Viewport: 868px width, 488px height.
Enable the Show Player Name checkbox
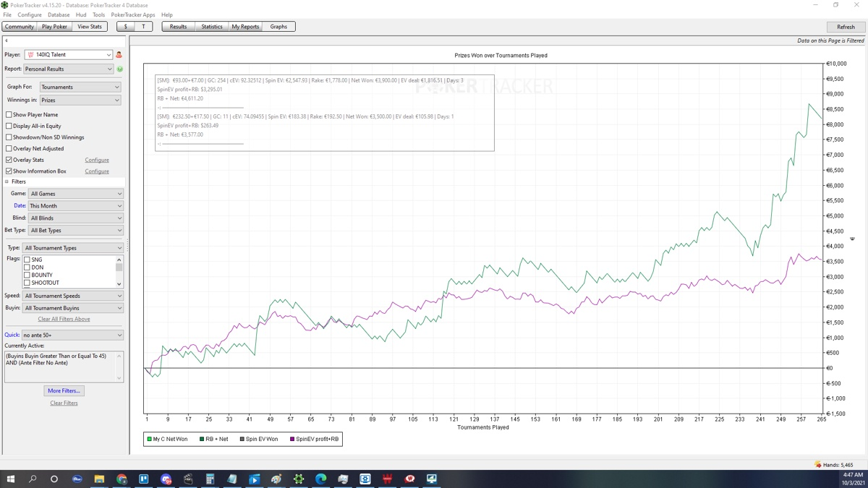coord(9,115)
